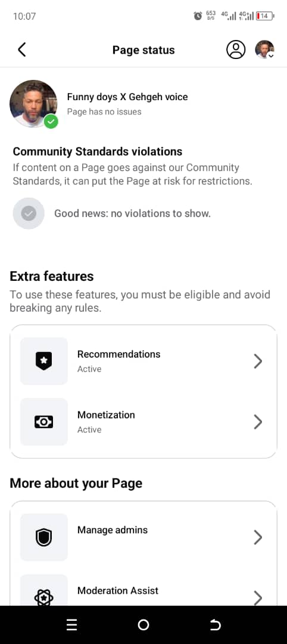
Task: Go back using the header arrow
Action: tap(21, 49)
